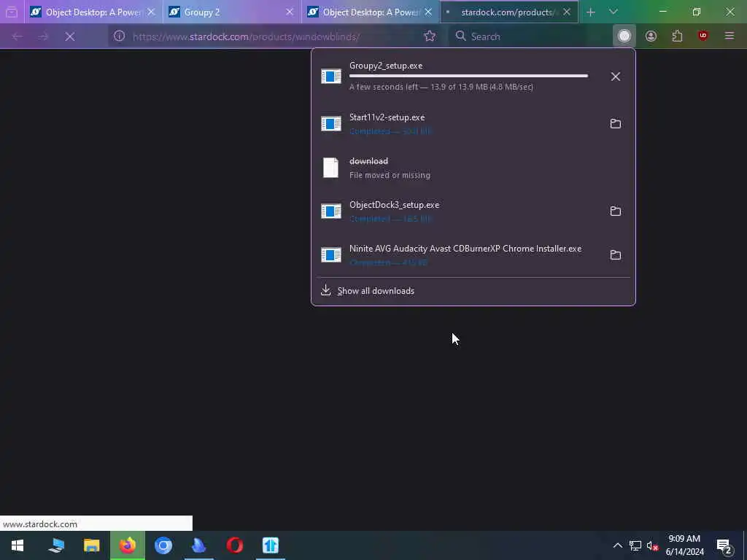Go back one page
Viewport: 747px width, 560px height.
(18, 36)
